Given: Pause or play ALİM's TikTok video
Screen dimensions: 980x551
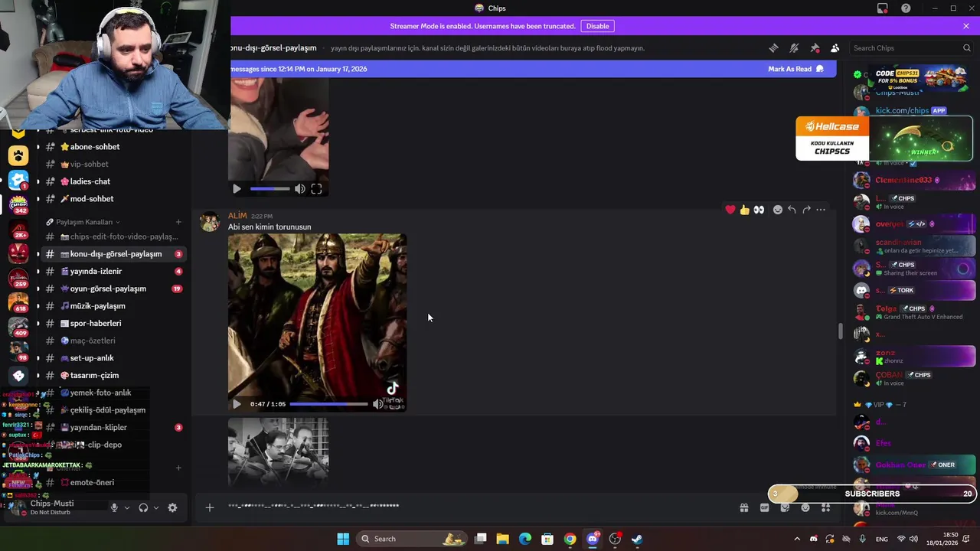Looking at the screenshot, I should 237,404.
